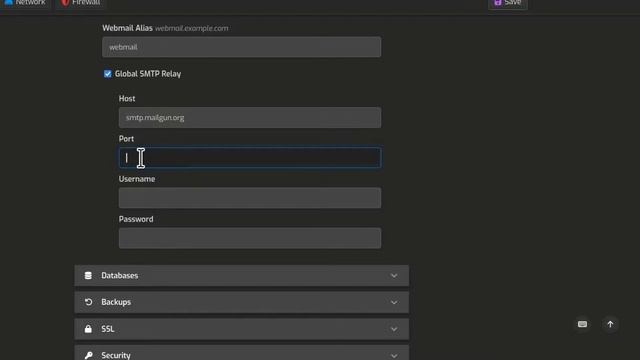Focus the Port input field
This screenshot has width=640, height=360.
tap(250, 158)
